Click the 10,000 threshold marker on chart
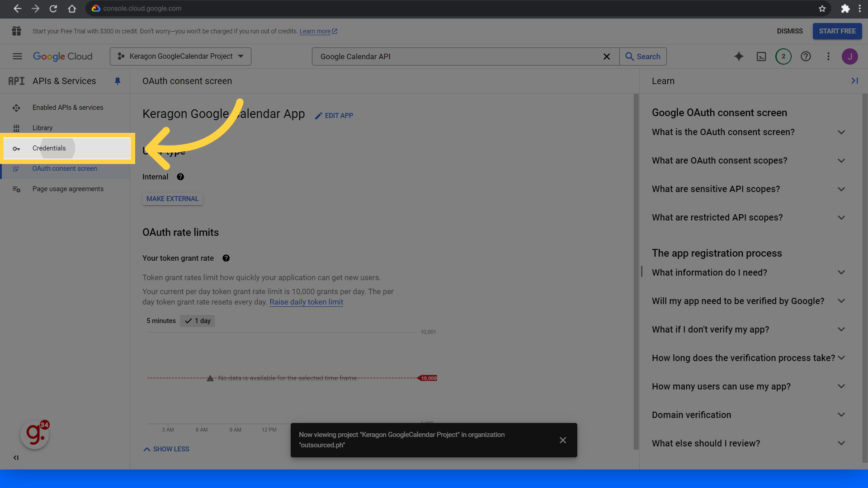 pyautogui.click(x=428, y=378)
